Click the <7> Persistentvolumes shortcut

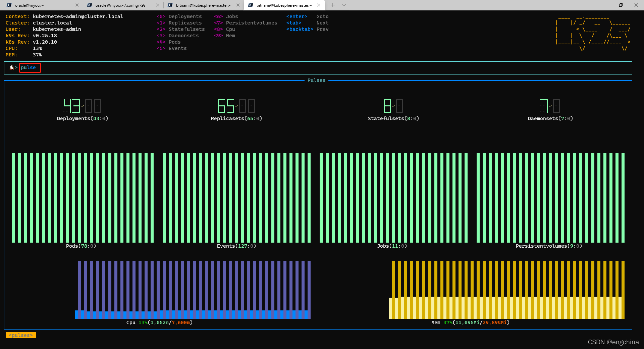(246, 23)
